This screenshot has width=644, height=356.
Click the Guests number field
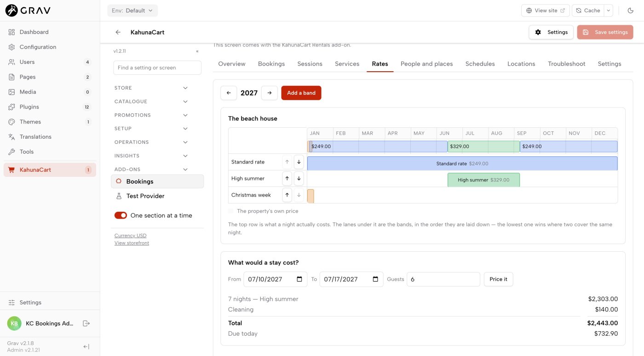pyautogui.click(x=443, y=279)
